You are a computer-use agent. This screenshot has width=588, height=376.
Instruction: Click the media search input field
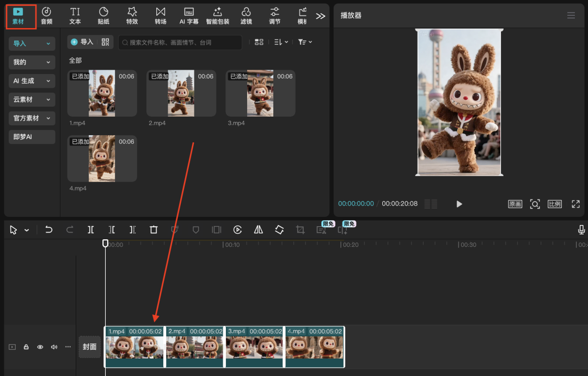(180, 43)
